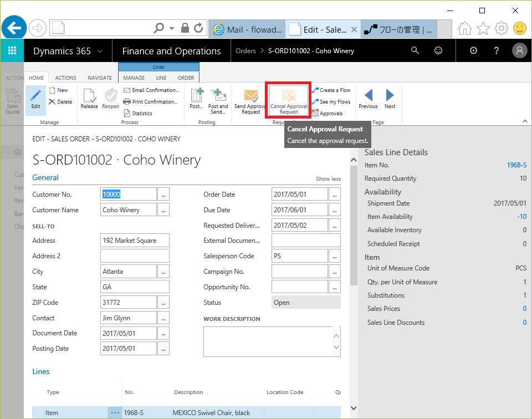
Task: Open the user account avatar
Action: tap(519, 50)
